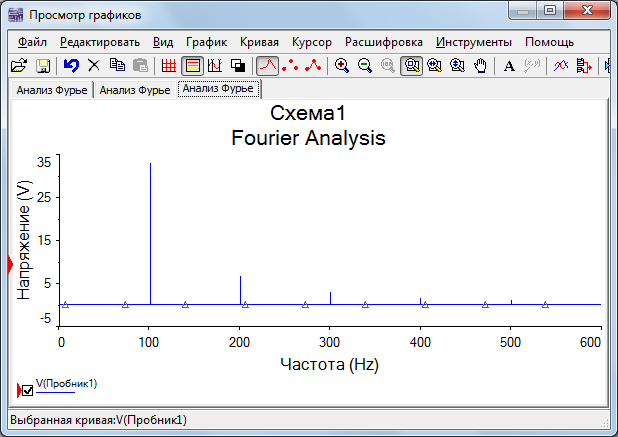Click the blue Undo arrow icon
The image size is (618, 437).
(x=71, y=65)
